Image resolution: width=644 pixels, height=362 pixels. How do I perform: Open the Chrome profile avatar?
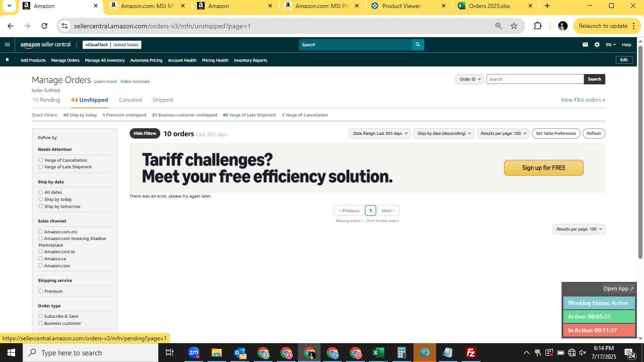pyautogui.click(x=562, y=26)
